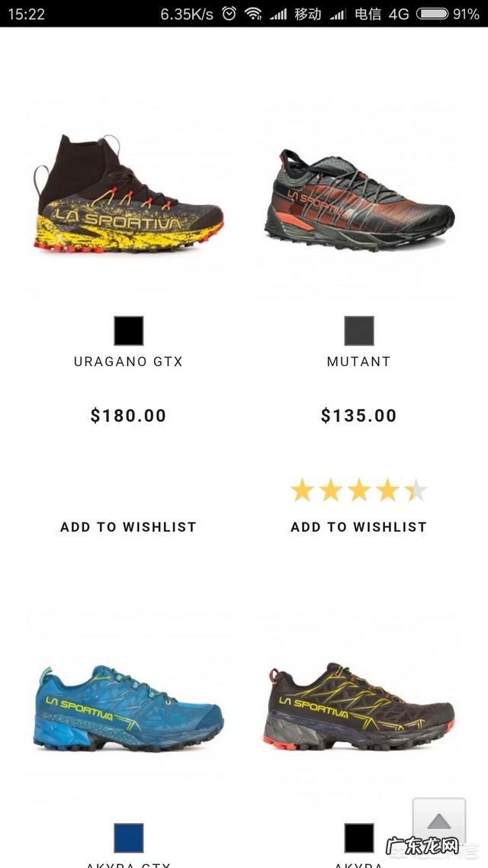Open the black and yellow Akyra shoe image
This screenshot has height=868, width=488.
359,706
